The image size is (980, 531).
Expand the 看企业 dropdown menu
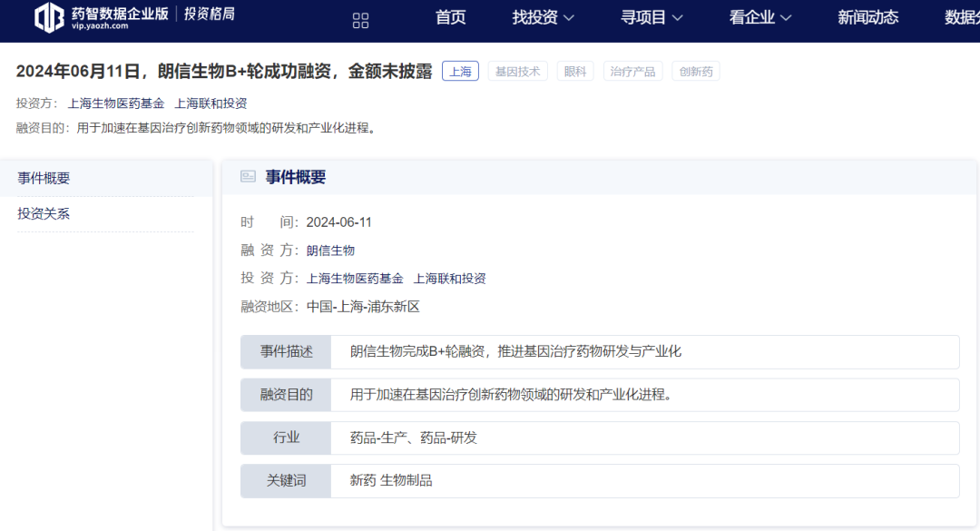click(x=760, y=17)
